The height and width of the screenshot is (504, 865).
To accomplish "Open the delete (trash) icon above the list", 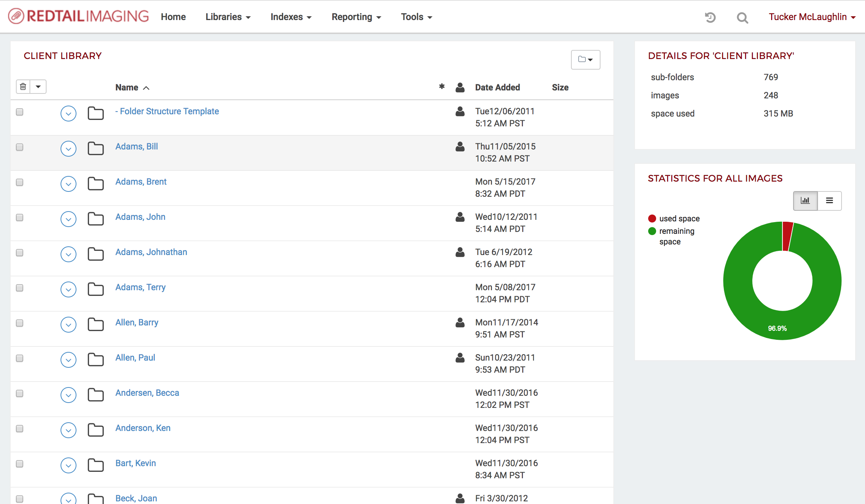I will [23, 86].
